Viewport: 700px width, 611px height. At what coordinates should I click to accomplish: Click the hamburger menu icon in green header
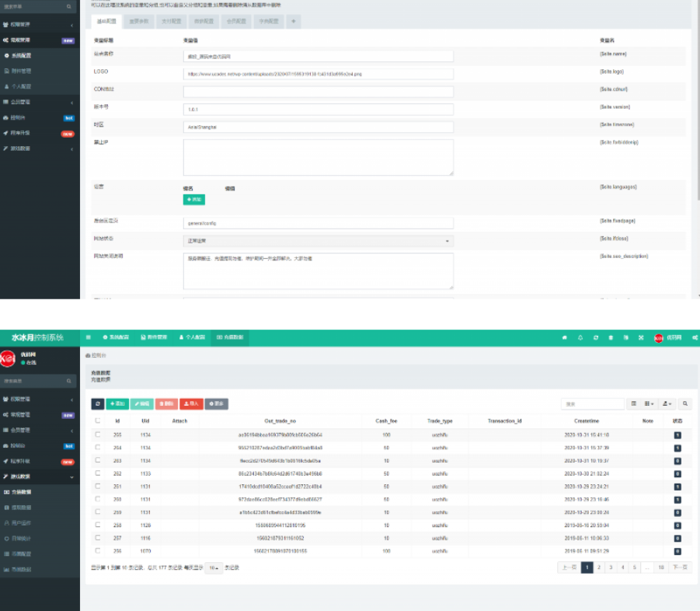pyautogui.click(x=89, y=337)
